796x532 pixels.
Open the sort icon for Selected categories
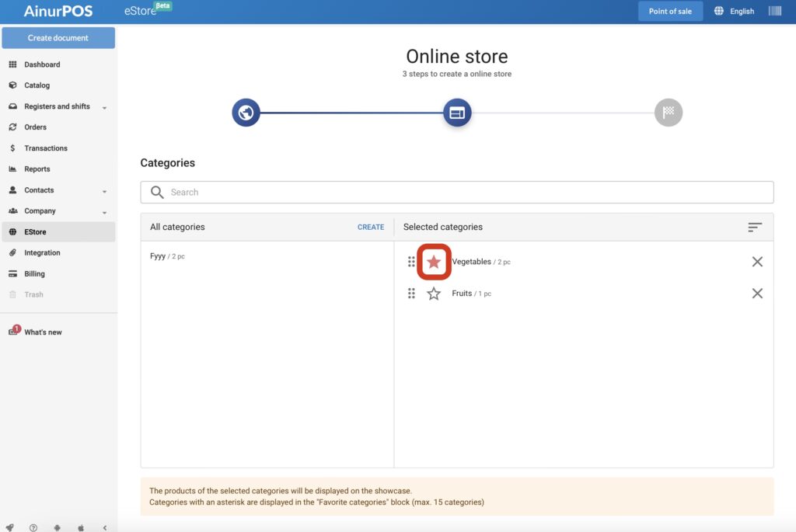[x=755, y=228]
